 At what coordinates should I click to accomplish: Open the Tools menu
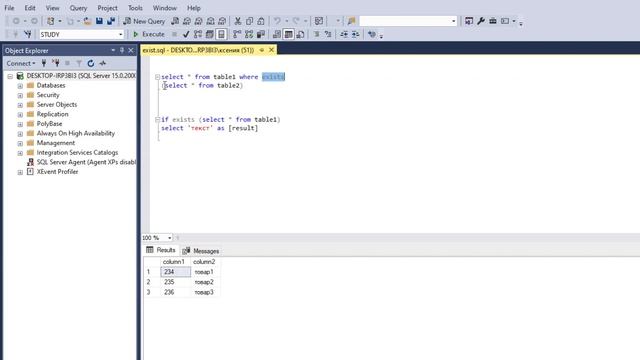135,8
